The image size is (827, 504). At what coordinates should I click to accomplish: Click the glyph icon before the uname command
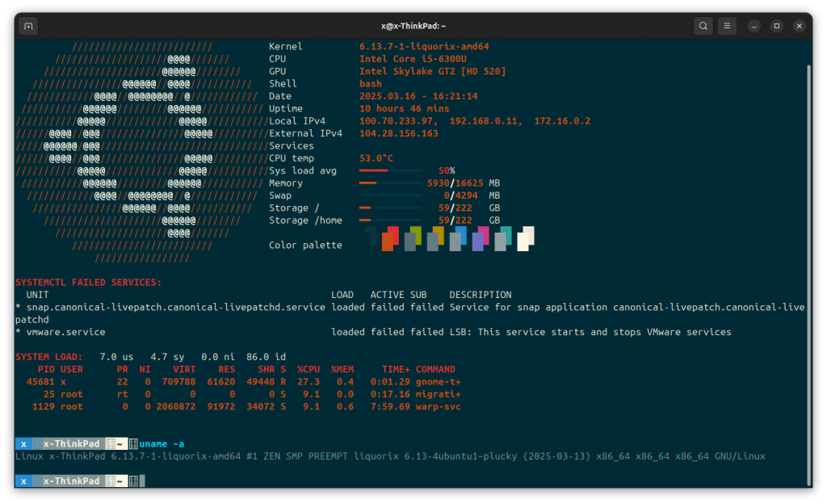pos(133,443)
